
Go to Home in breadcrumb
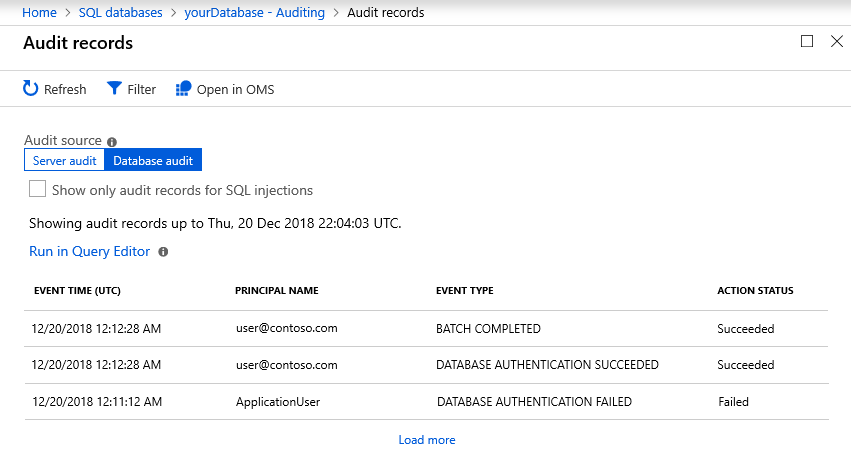39,13
